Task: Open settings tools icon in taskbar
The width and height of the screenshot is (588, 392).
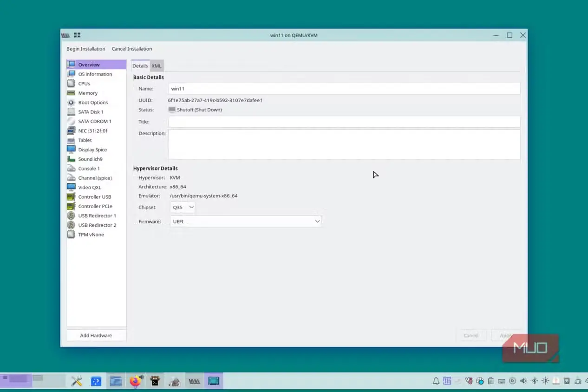Action: coord(77,381)
